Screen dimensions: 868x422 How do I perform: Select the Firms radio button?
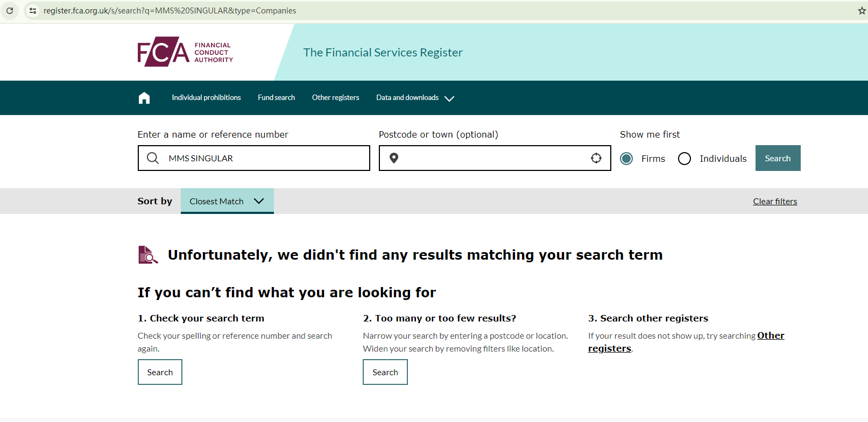pyautogui.click(x=626, y=159)
